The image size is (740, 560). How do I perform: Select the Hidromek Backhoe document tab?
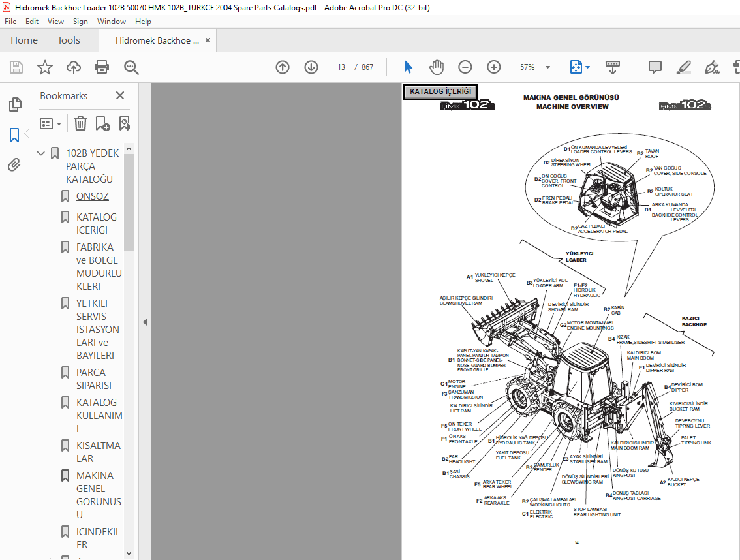pos(157,40)
